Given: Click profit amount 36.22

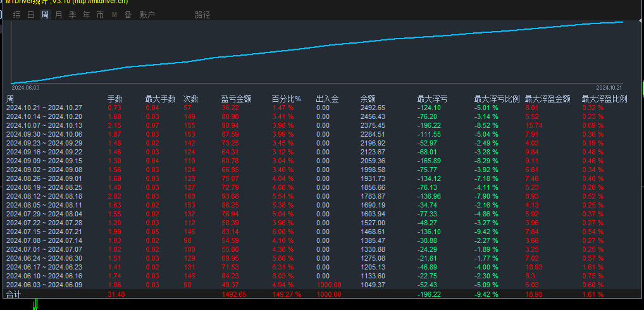Looking at the screenshot, I should pyautogui.click(x=230, y=108).
